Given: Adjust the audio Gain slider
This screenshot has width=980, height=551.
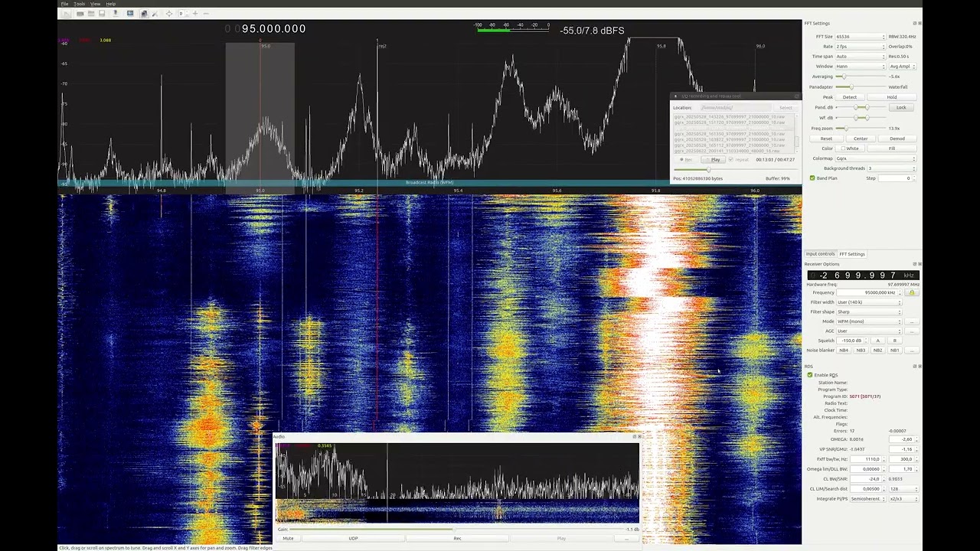Looking at the screenshot, I should pyautogui.click(x=456, y=530).
